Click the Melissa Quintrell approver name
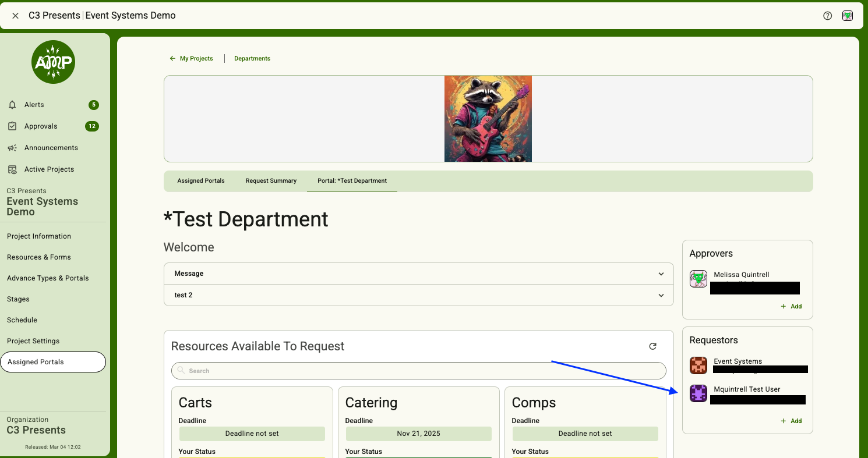868x458 pixels. [x=742, y=275]
